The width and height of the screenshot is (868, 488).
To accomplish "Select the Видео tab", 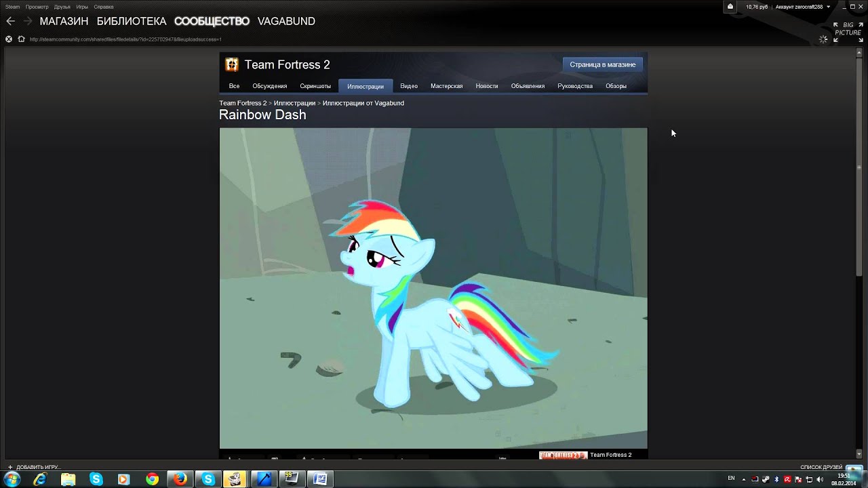I will coord(409,86).
